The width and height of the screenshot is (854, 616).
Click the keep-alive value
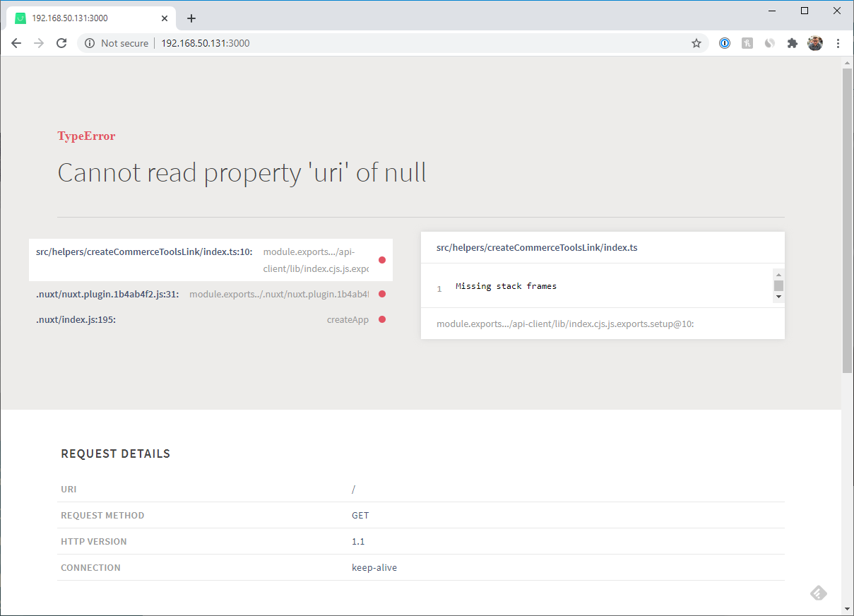pyautogui.click(x=374, y=567)
